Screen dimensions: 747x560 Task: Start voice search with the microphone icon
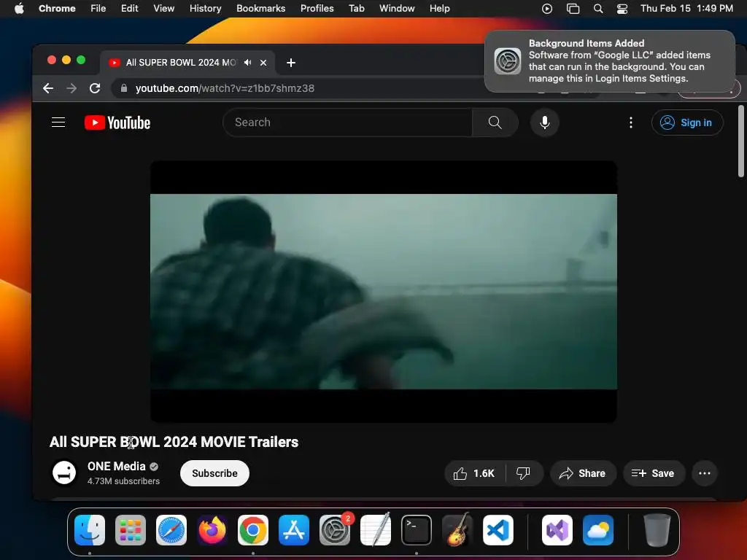[544, 122]
